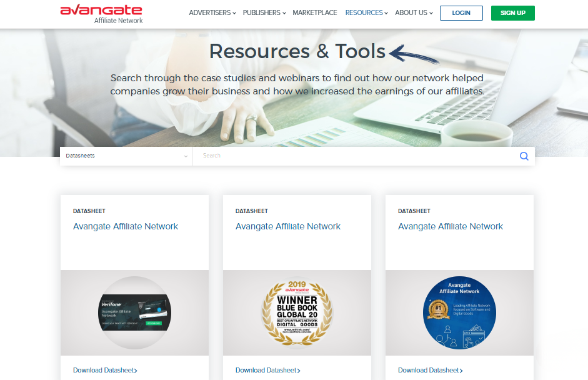Click Download Datasheet under the 2019 winner card
The image size is (588, 380).
coord(267,370)
